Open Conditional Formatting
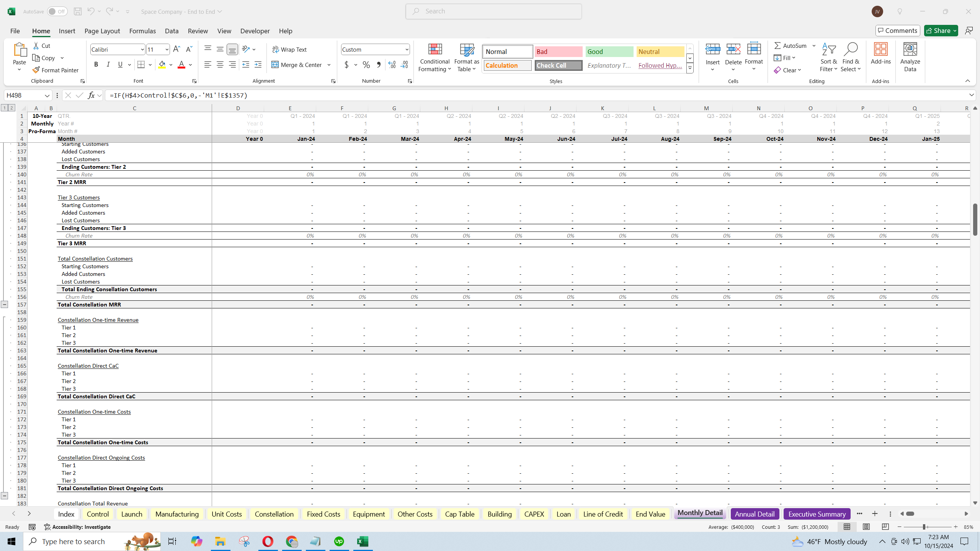This screenshot has width=980, height=551. [435, 57]
